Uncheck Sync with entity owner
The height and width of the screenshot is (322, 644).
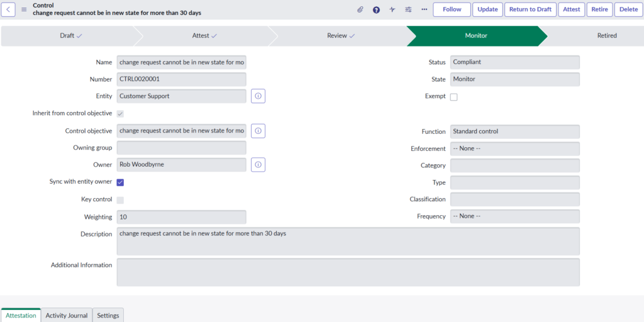[120, 182]
